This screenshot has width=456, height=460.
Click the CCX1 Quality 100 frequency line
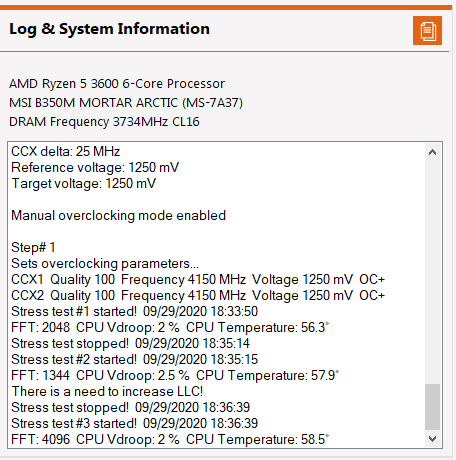198,279
